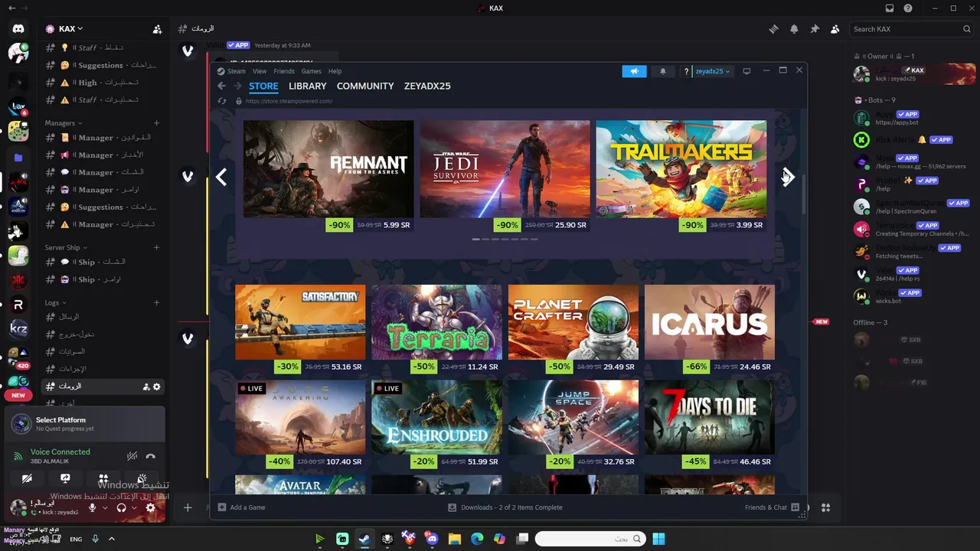The image size is (980, 551).
Task: Show hidden system tray icons
Action: point(111,539)
